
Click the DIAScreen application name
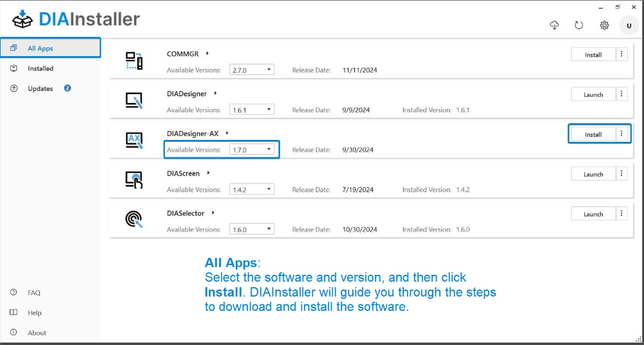183,173
